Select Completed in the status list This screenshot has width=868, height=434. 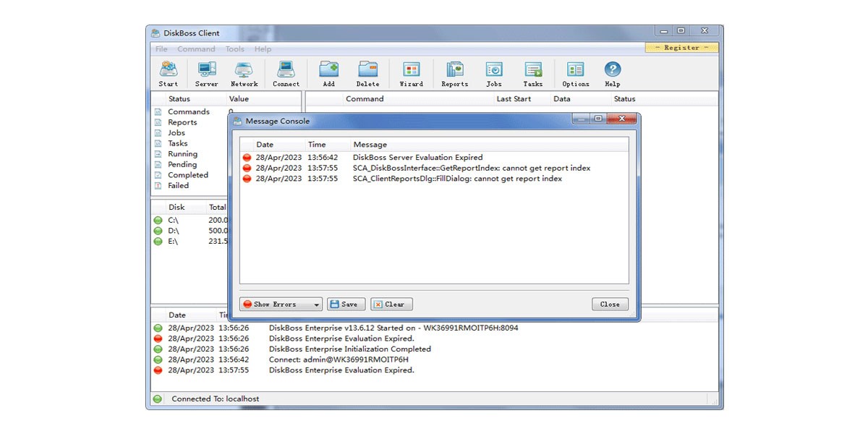click(x=190, y=175)
